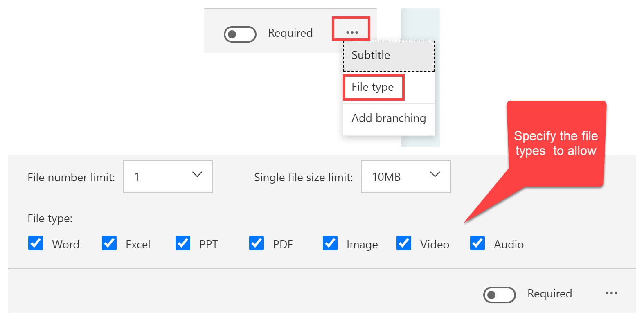
Task: Deselect the Video file type checkbox
Action: pos(404,243)
